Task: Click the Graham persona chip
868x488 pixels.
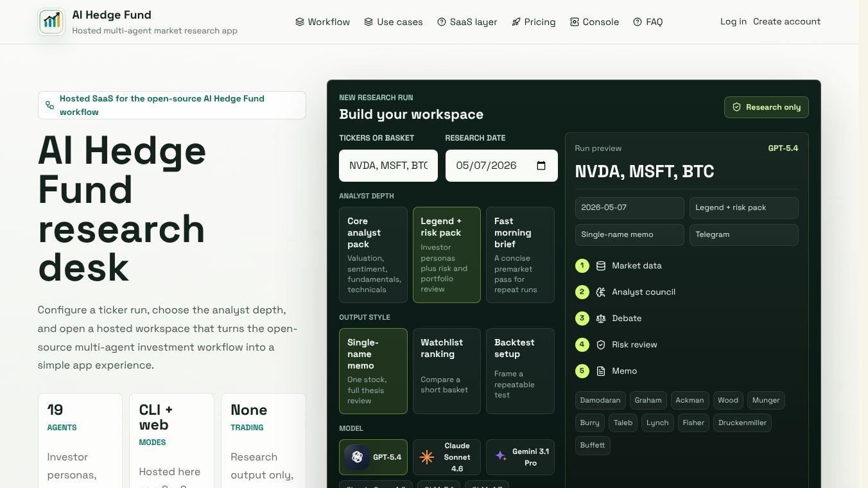Action: (x=648, y=400)
